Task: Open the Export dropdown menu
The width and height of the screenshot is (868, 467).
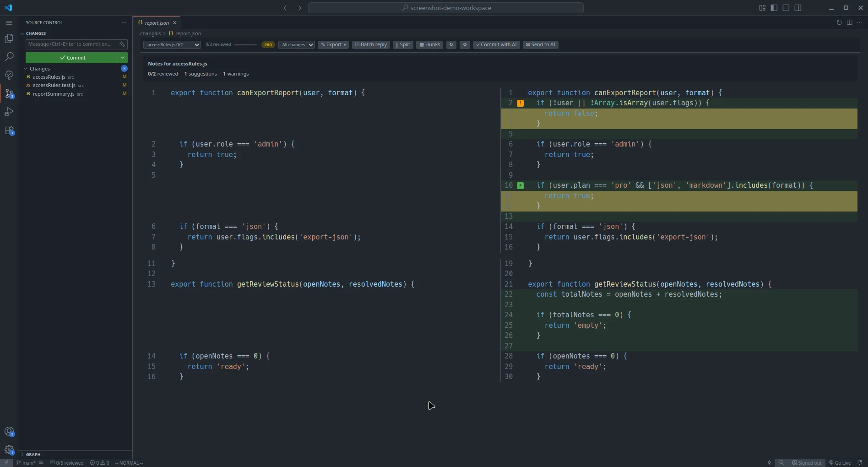Action: (333, 45)
